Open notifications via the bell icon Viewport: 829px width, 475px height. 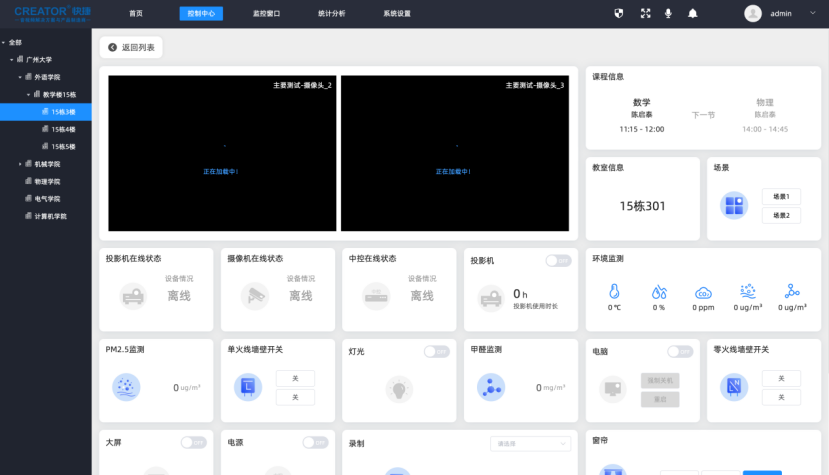pyautogui.click(x=692, y=14)
